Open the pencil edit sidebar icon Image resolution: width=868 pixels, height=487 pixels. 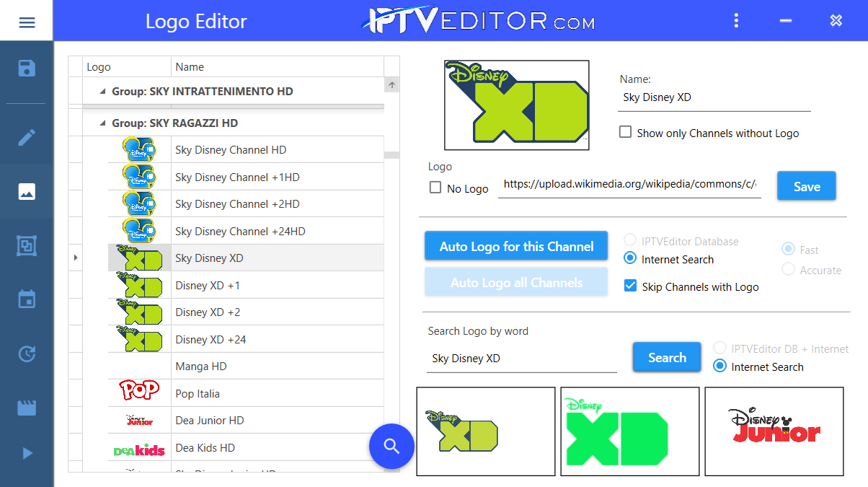pyautogui.click(x=27, y=137)
